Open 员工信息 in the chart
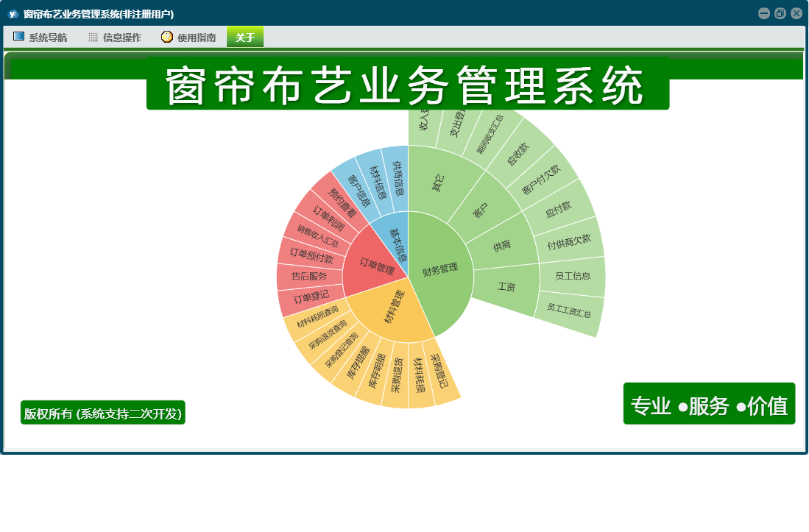The width and height of the screenshot is (809, 532). [x=572, y=277]
